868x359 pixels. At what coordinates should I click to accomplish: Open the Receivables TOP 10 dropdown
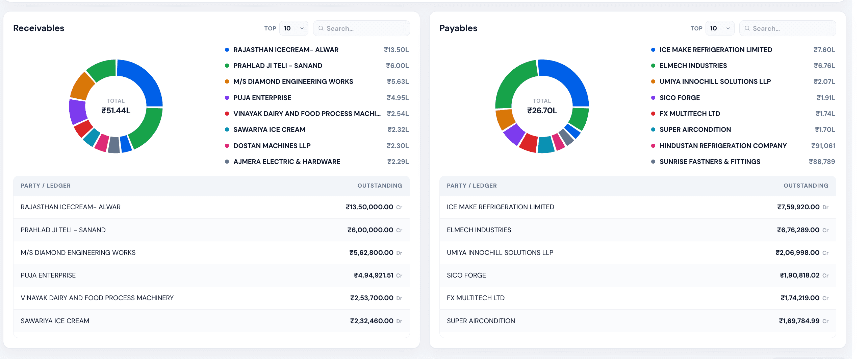click(293, 28)
